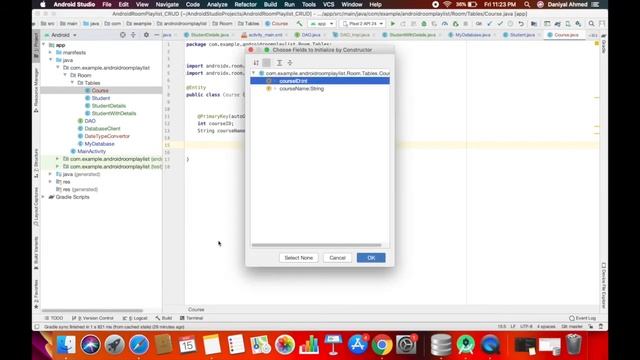Select courseID:int field in dialog
This screenshot has width=640, height=360.
click(x=320, y=81)
